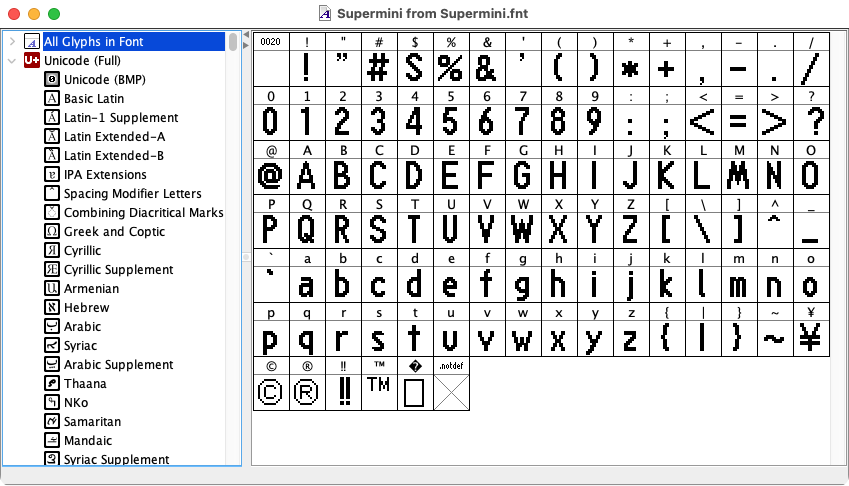Viewport: 849px width, 486px height.
Task: Select the uppercase Q glyph cell
Action: point(307,222)
